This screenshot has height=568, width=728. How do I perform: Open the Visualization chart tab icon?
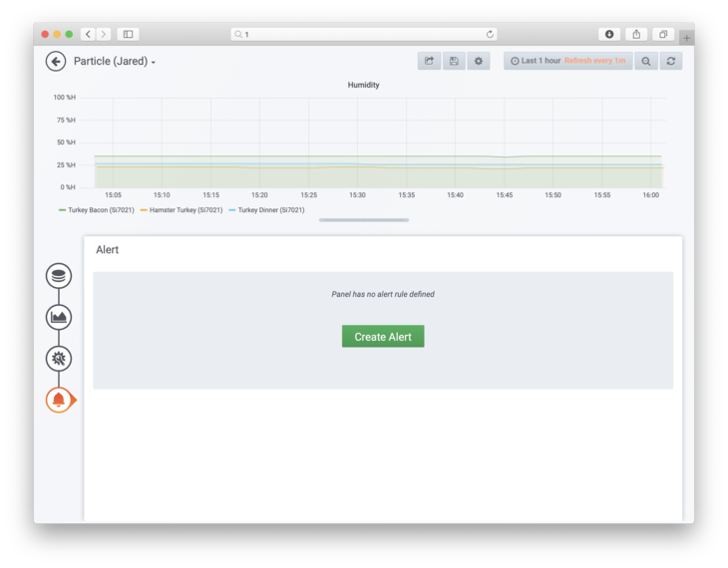click(59, 318)
